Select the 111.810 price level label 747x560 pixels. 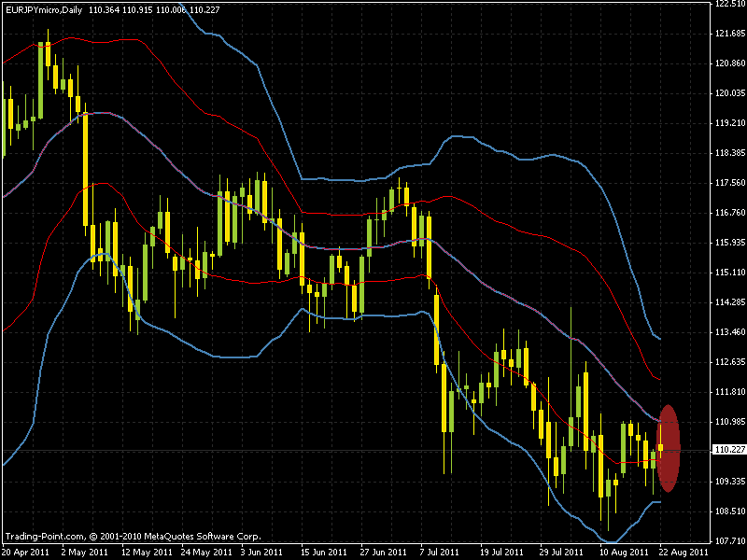point(730,392)
